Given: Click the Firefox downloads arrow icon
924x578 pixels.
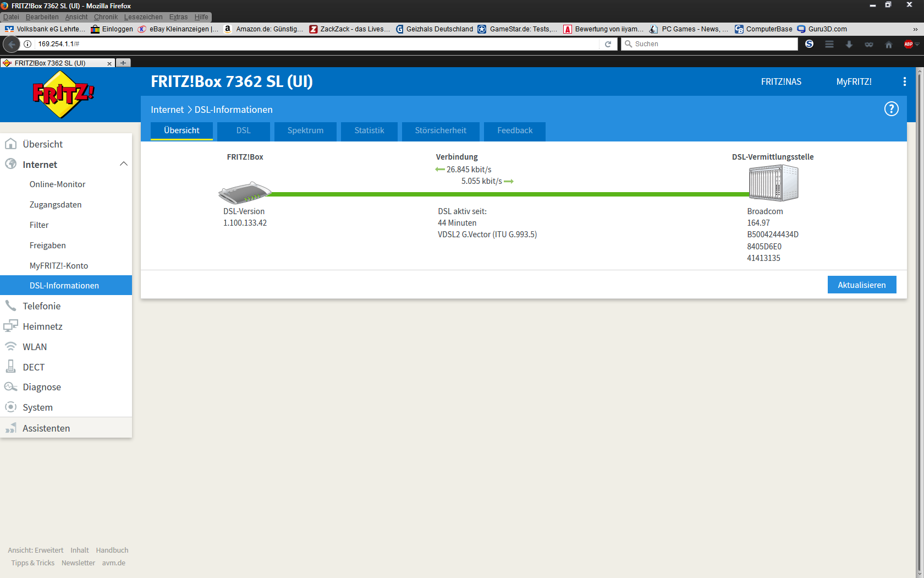Looking at the screenshot, I should pos(849,44).
